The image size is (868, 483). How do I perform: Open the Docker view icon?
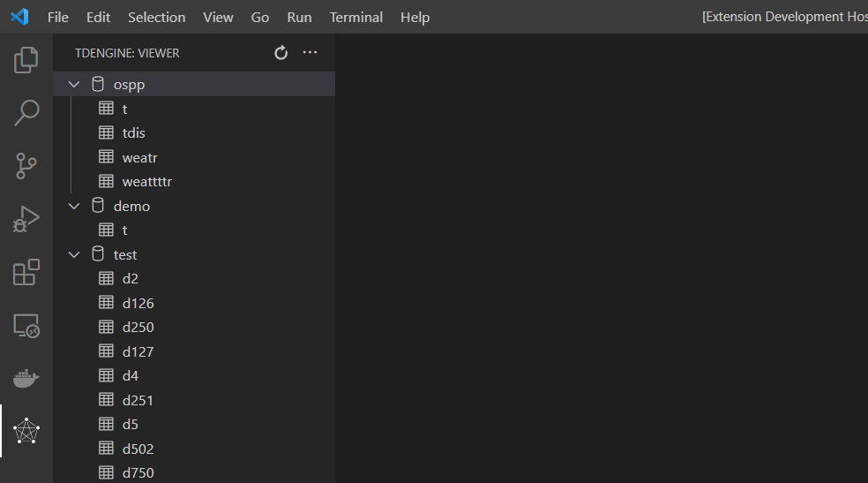pos(26,379)
